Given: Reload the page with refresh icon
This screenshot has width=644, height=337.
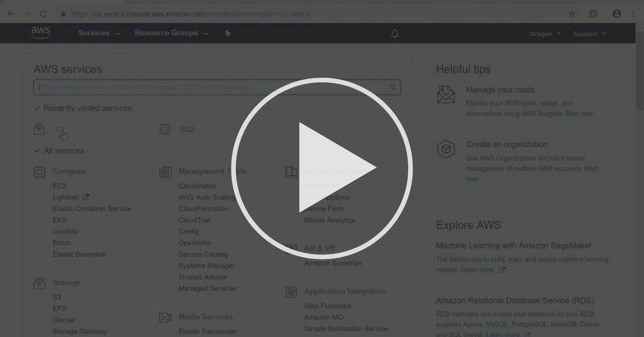Looking at the screenshot, I should 43,14.
